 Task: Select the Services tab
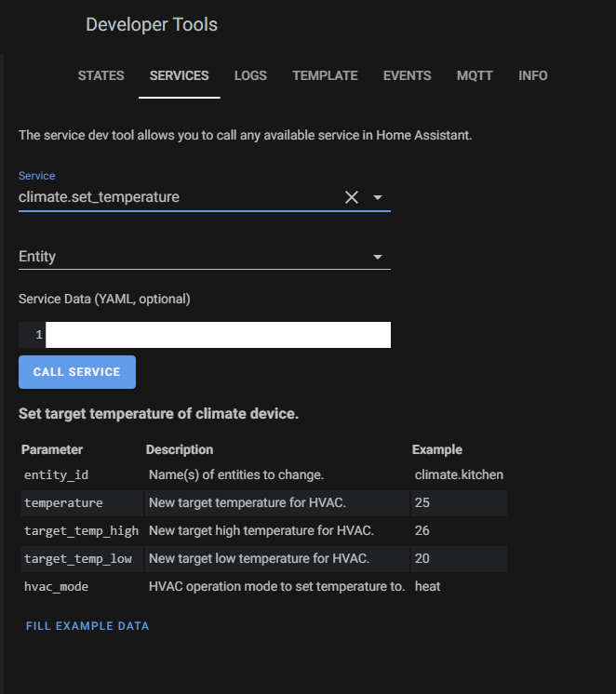tap(179, 75)
